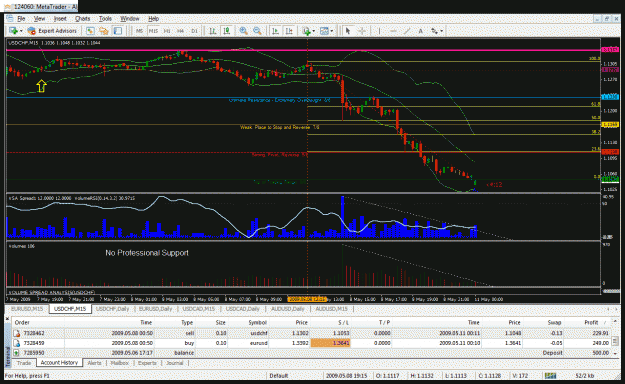Switch to AUDUSD,M15 chart tab

[x=331, y=309]
